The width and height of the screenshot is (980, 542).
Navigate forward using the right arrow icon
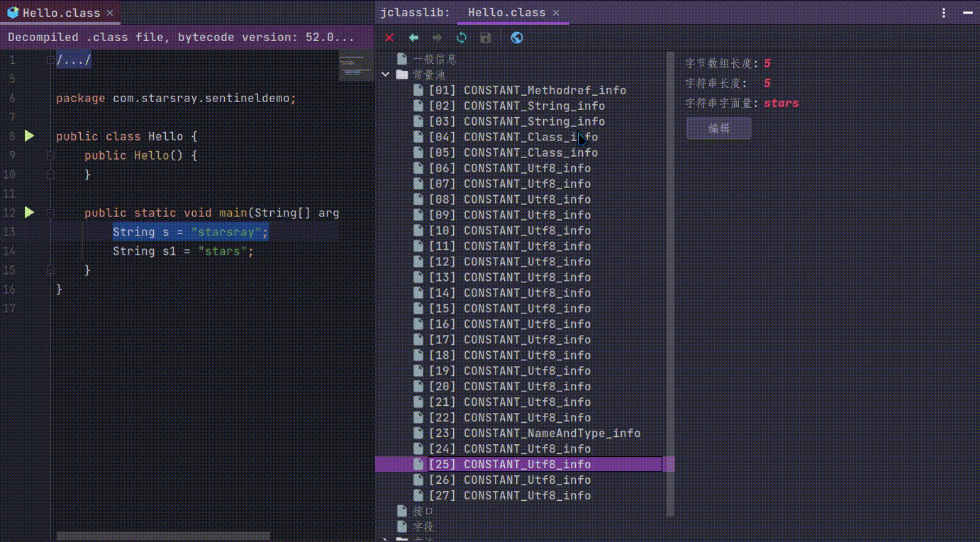(437, 38)
